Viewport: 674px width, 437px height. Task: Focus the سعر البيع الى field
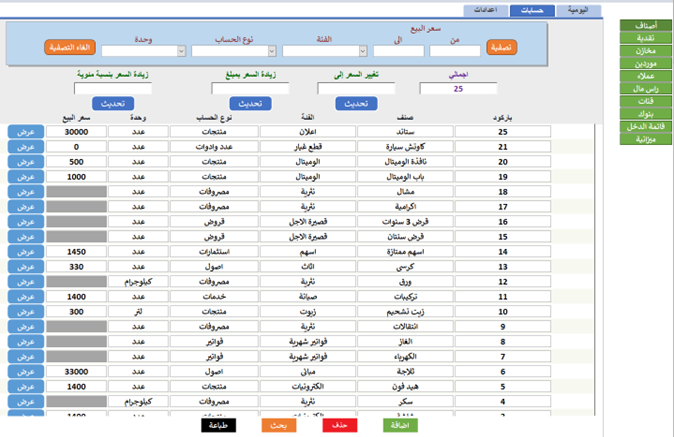point(398,51)
